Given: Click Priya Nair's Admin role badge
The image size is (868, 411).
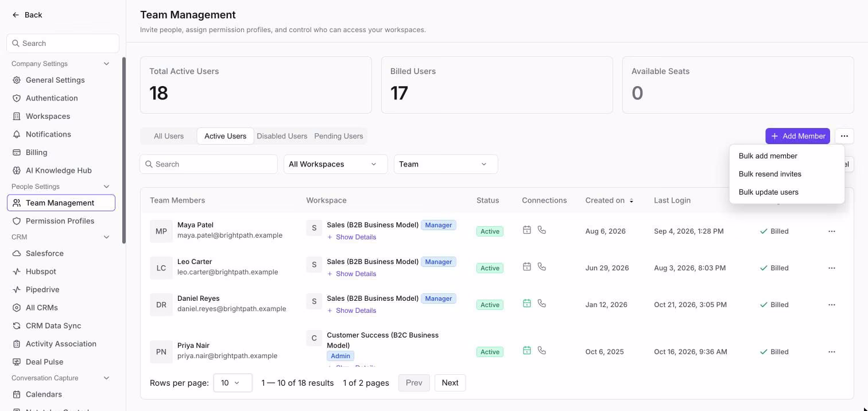Looking at the screenshot, I should (340, 356).
